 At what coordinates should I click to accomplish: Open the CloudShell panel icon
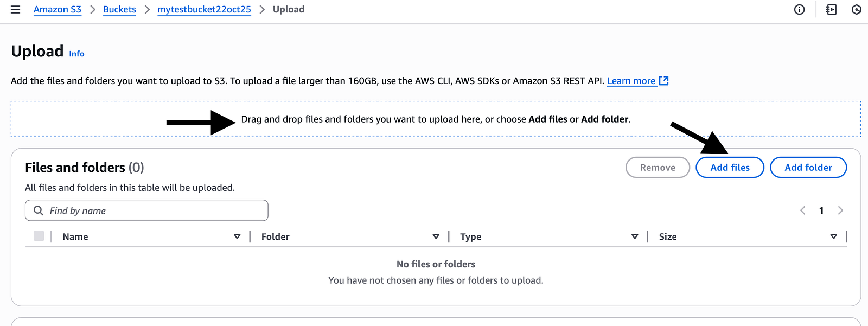(831, 10)
